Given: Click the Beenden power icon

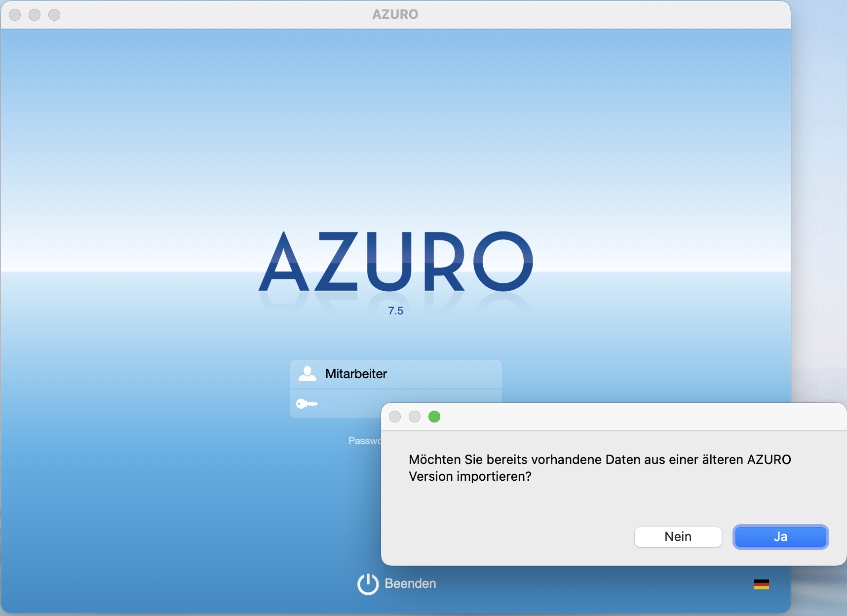Looking at the screenshot, I should coord(368,584).
